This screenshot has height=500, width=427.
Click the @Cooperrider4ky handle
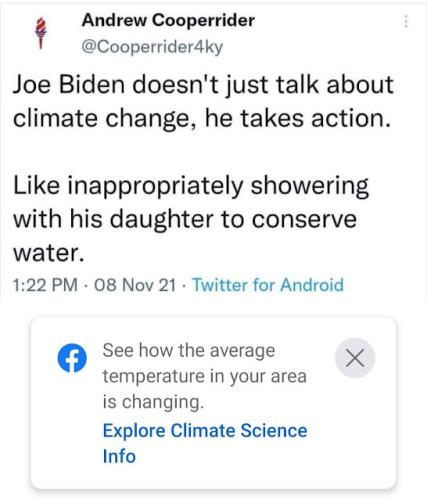point(152,46)
